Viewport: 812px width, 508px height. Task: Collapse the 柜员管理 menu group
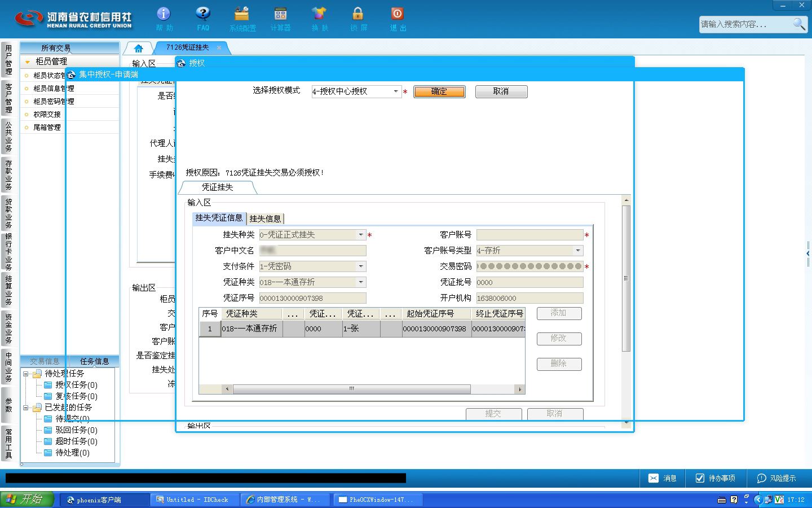point(27,62)
